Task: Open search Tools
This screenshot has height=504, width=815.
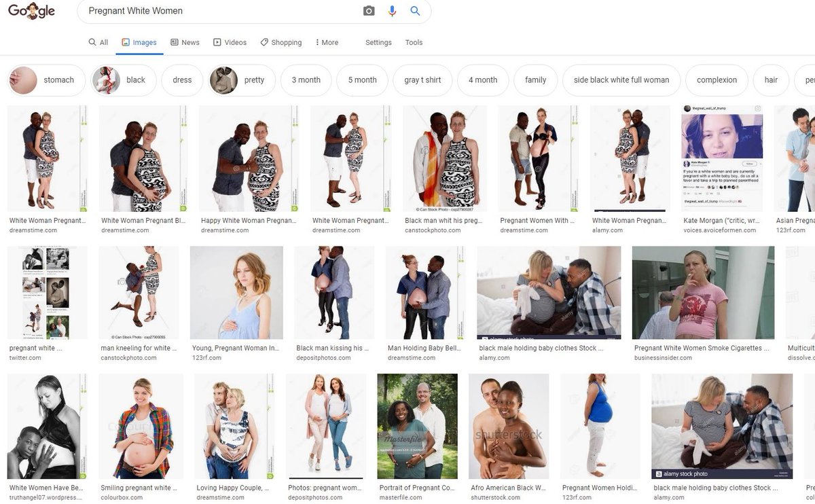Action: [x=414, y=42]
